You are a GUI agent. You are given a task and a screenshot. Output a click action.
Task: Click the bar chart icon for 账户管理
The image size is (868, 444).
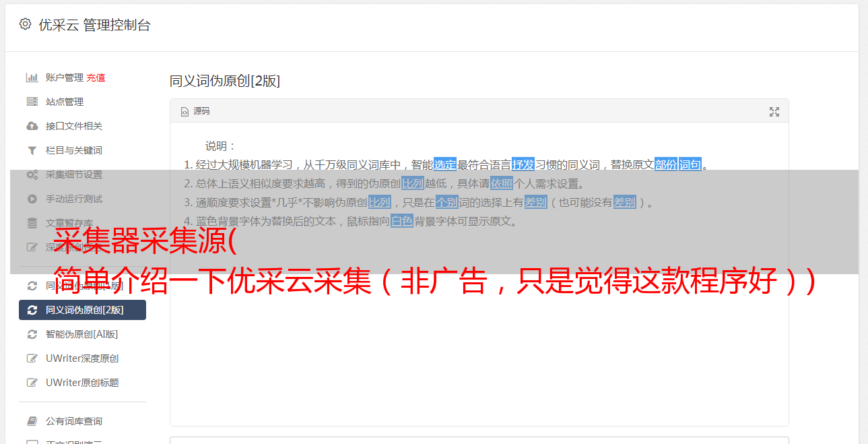(32, 77)
